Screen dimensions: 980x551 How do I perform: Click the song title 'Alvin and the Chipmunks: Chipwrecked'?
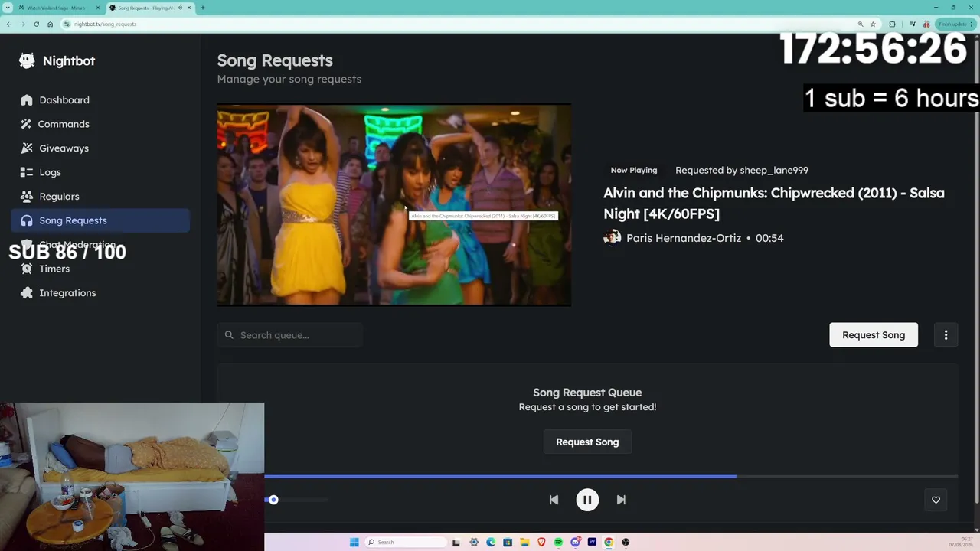pos(774,203)
